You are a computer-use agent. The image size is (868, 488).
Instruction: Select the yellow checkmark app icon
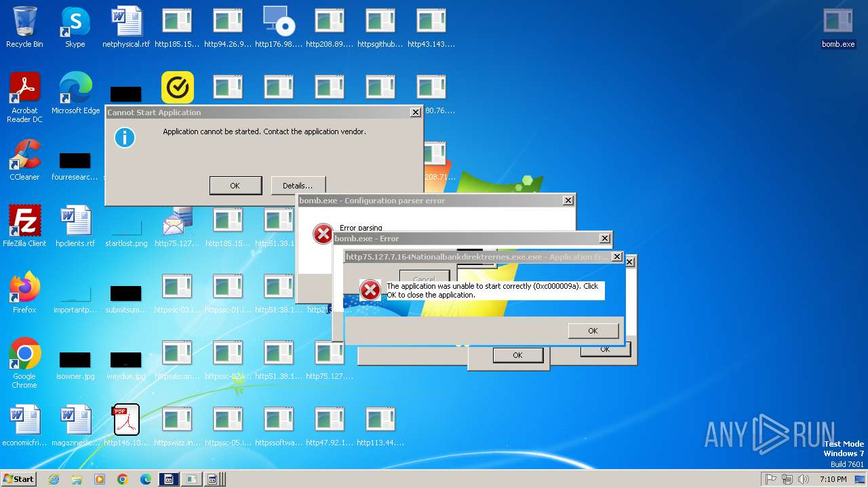pyautogui.click(x=178, y=88)
